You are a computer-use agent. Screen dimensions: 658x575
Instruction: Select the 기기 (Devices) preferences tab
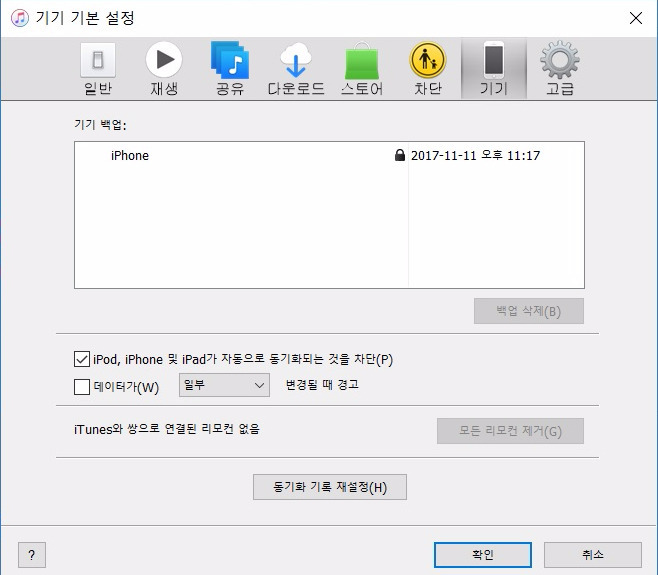click(x=494, y=69)
